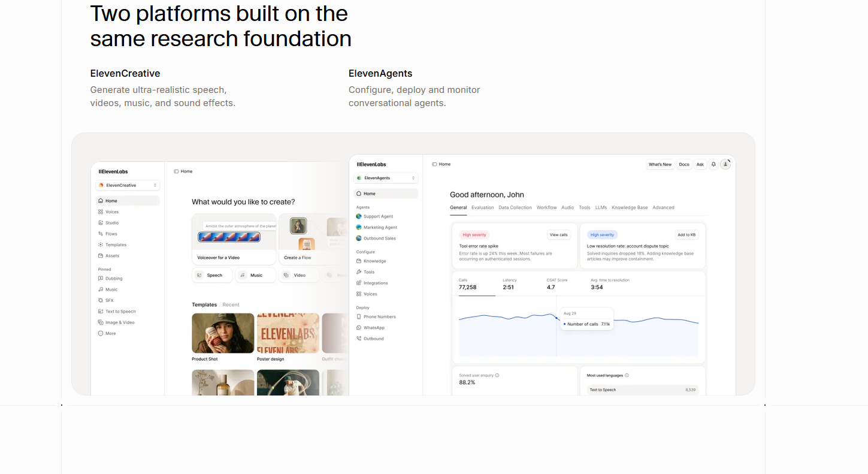Switch to the Tools tab
The width and height of the screenshot is (868, 474).
coord(585,208)
